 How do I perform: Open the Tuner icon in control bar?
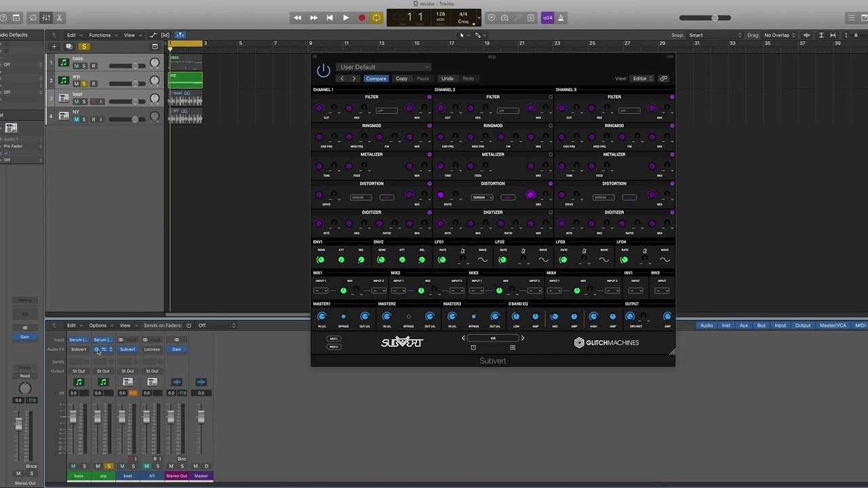pos(517,18)
